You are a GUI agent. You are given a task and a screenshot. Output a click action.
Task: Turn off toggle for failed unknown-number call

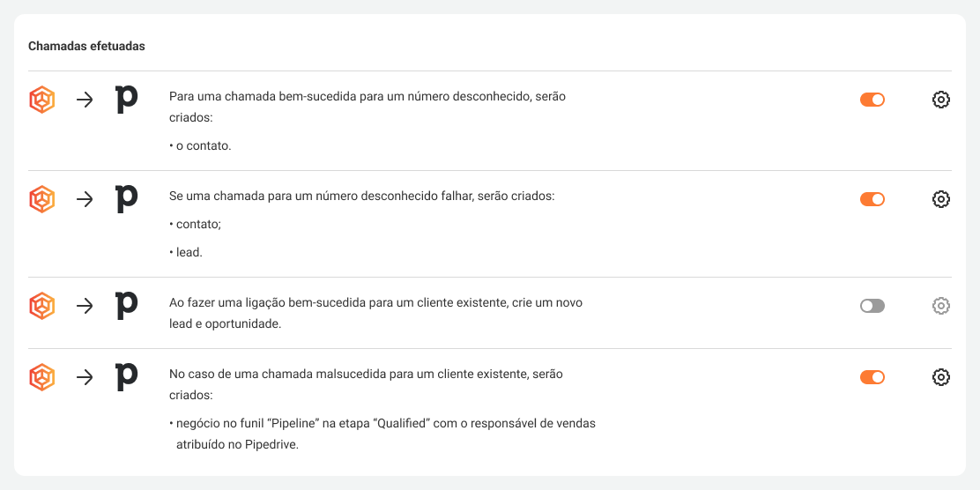(x=872, y=199)
